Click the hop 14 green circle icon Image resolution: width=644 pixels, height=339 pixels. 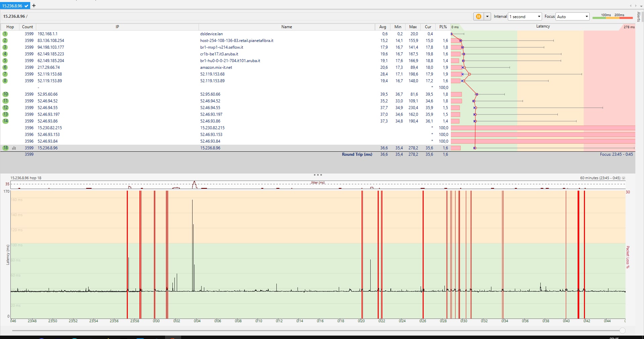(5, 121)
